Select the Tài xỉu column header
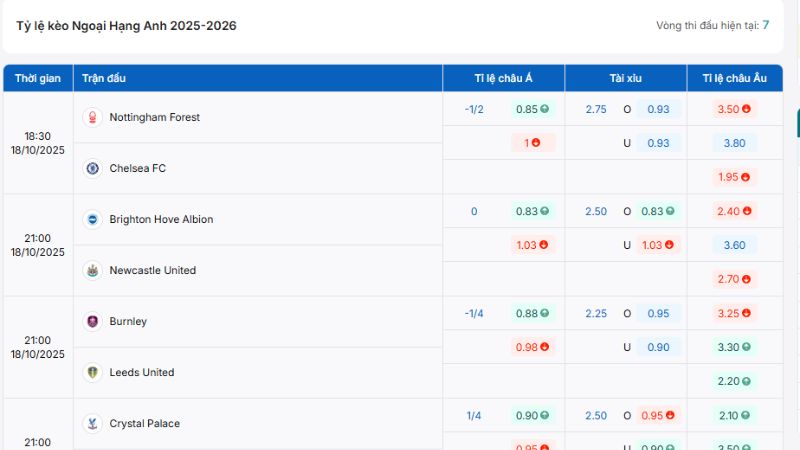The width and height of the screenshot is (800, 450). tap(625, 78)
